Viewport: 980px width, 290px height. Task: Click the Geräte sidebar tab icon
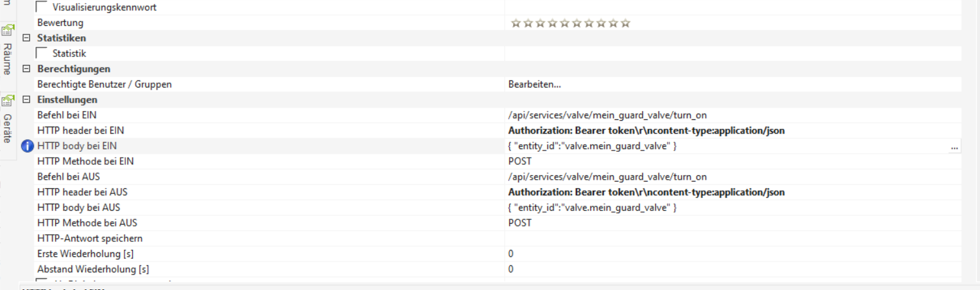[7, 101]
